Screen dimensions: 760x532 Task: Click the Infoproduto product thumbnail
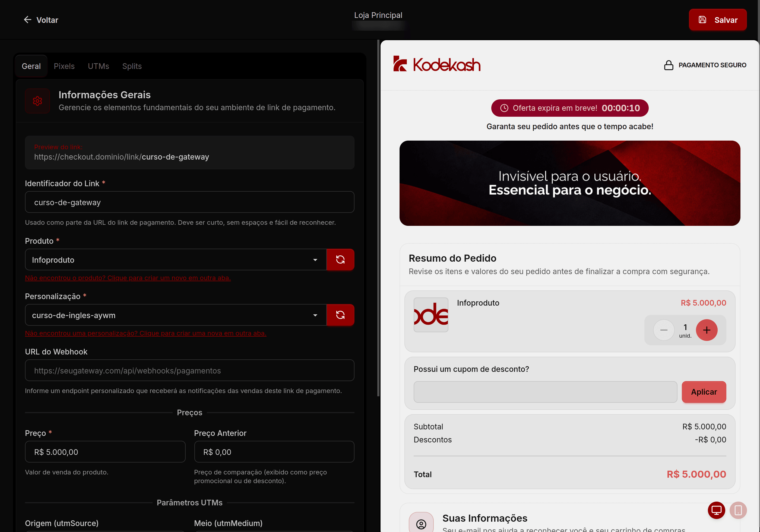tap(431, 315)
